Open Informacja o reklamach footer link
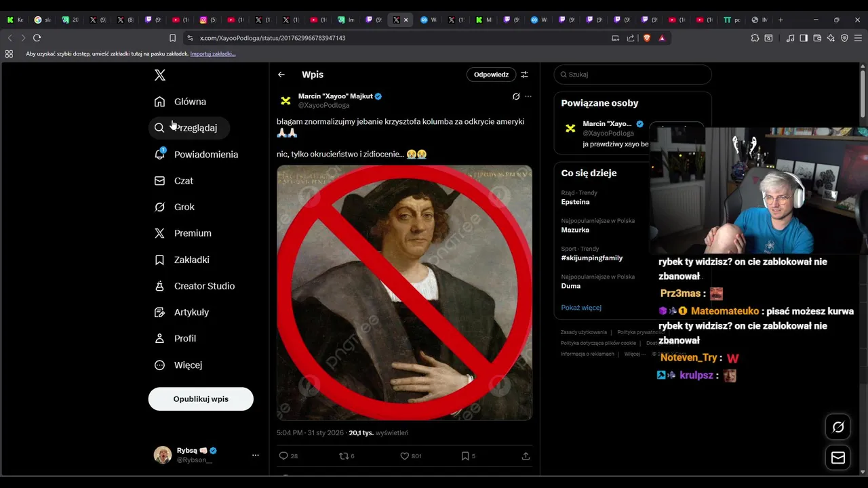Image resolution: width=868 pixels, height=488 pixels. click(x=587, y=354)
